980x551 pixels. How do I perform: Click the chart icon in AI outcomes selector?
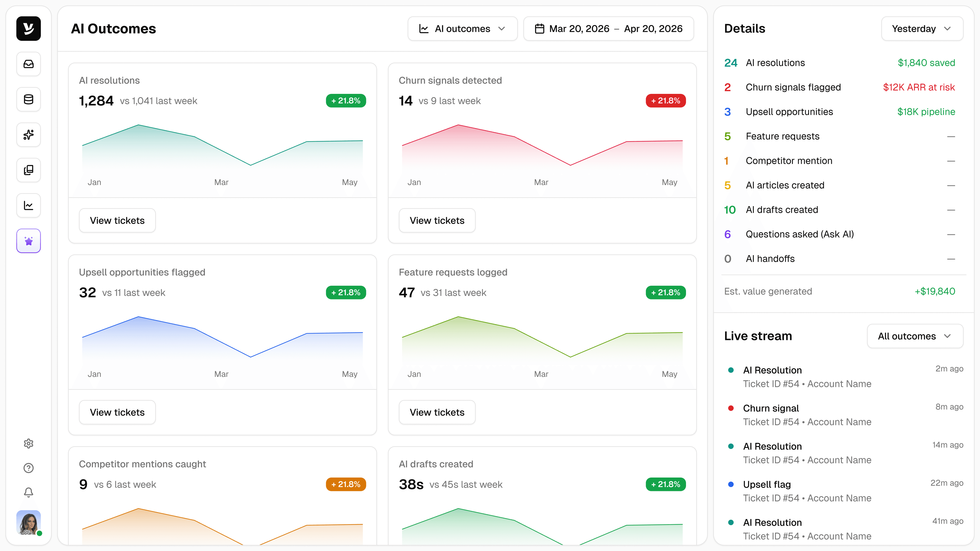pyautogui.click(x=424, y=29)
